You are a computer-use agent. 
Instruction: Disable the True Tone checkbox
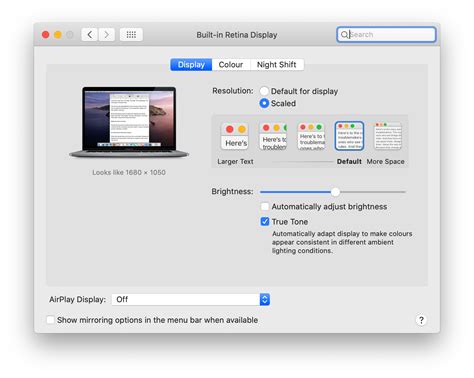pyautogui.click(x=265, y=222)
